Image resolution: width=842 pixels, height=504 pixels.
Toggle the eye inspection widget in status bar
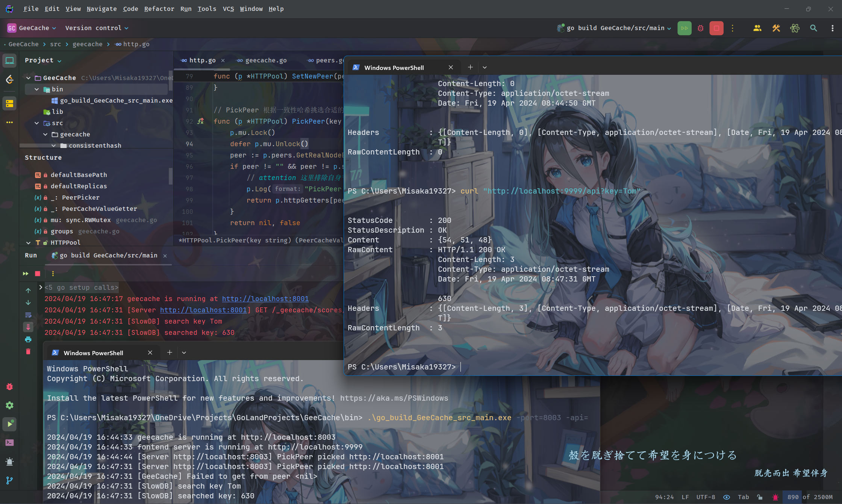(x=727, y=497)
